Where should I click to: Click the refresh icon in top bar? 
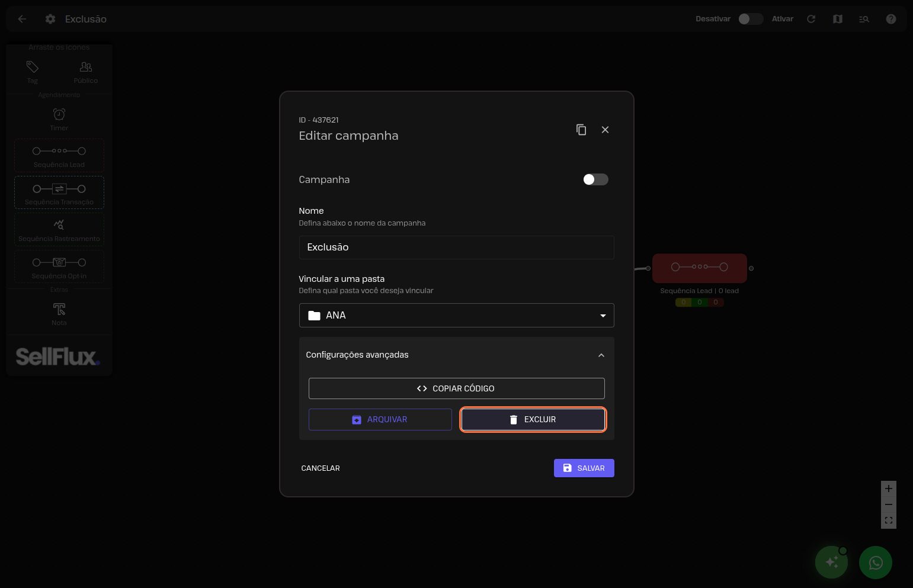[811, 19]
